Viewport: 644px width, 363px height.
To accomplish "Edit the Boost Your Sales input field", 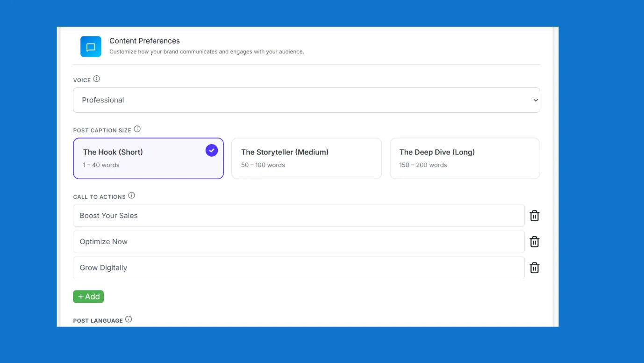I will pos(299,216).
